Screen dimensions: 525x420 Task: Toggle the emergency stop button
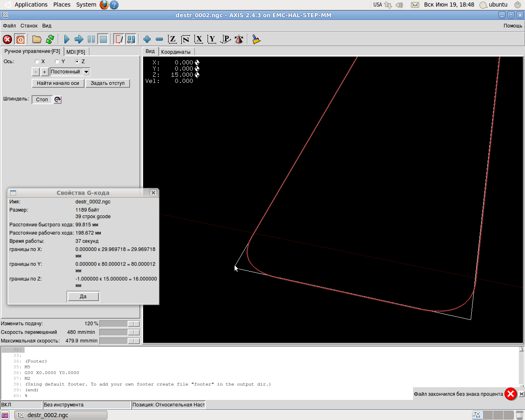pos(7,39)
